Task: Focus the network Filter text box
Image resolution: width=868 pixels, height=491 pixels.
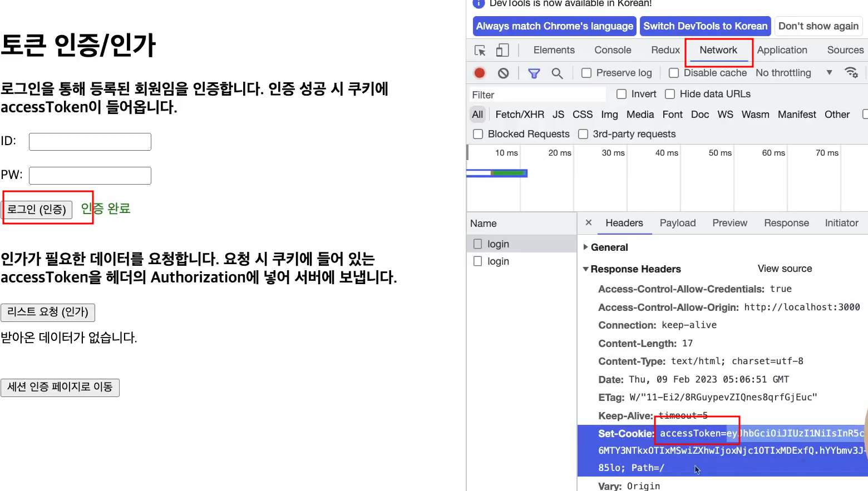Action: 537,95
